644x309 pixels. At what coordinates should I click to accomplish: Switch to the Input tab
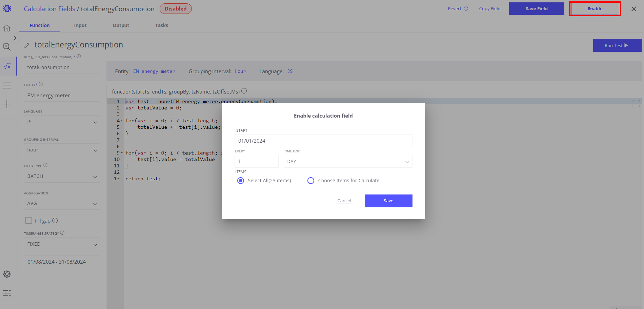80,25
